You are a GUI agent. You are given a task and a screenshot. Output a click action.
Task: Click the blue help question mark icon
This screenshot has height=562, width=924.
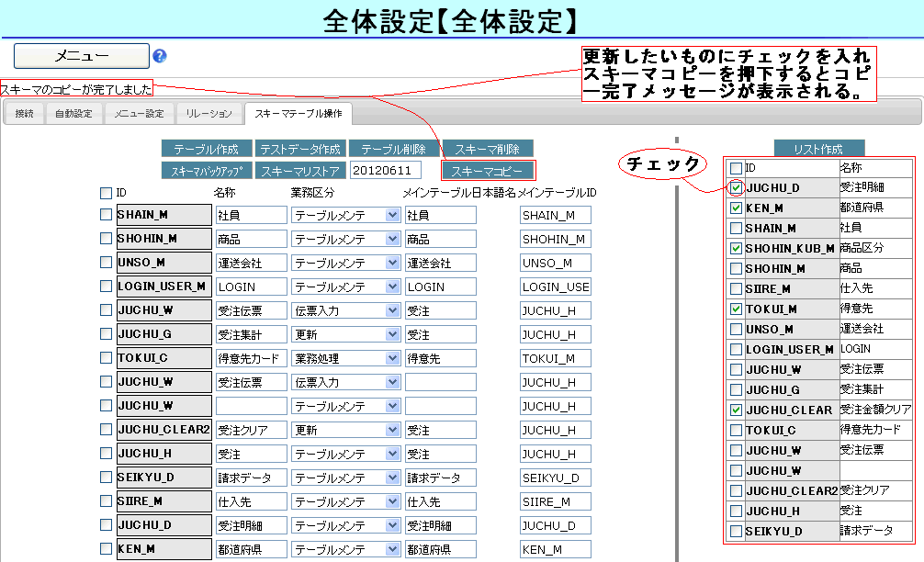160,56
